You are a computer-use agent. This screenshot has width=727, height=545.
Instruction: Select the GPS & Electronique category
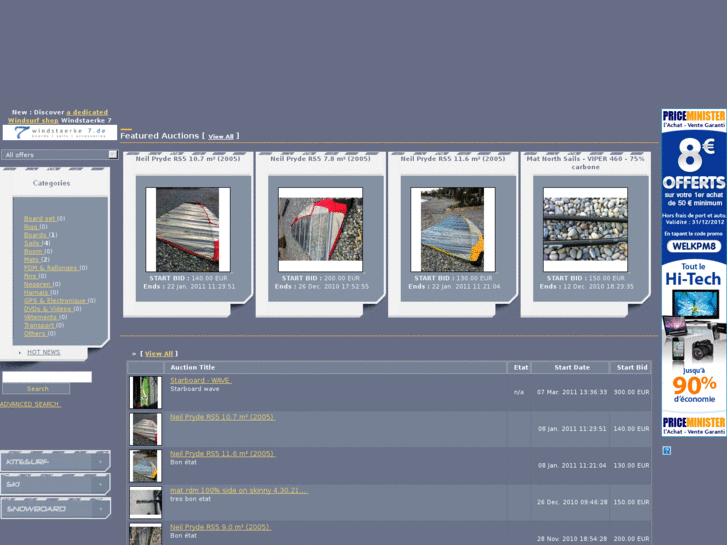pyautogui.click(x=55, y=301)
